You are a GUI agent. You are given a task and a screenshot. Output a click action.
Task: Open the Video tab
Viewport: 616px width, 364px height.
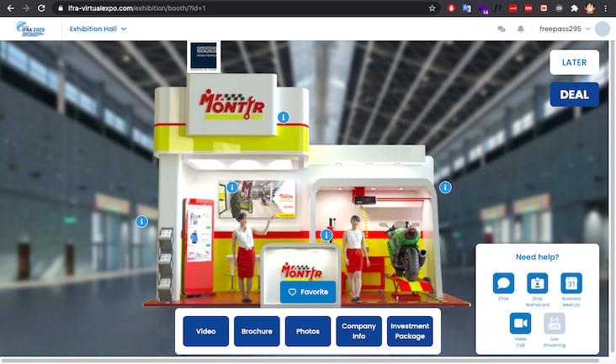206,331
